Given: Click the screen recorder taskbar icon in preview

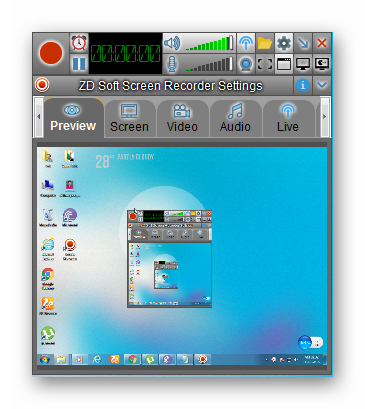Looking at the screenshot, I should click(x=202, y=359).
